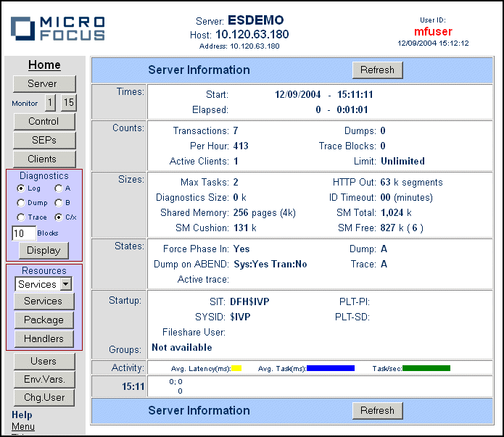Viewport: 504px width, 437px height.
Task: Open the SEPs page
Action: tap(44, 140)
